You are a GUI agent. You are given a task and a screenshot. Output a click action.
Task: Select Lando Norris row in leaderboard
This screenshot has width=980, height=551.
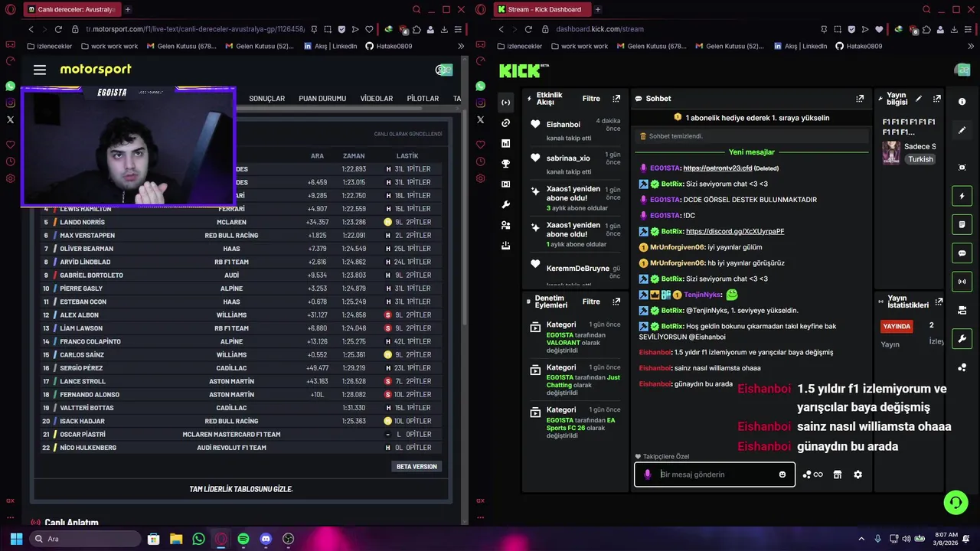pyautogui.click(x=241, y=222)
